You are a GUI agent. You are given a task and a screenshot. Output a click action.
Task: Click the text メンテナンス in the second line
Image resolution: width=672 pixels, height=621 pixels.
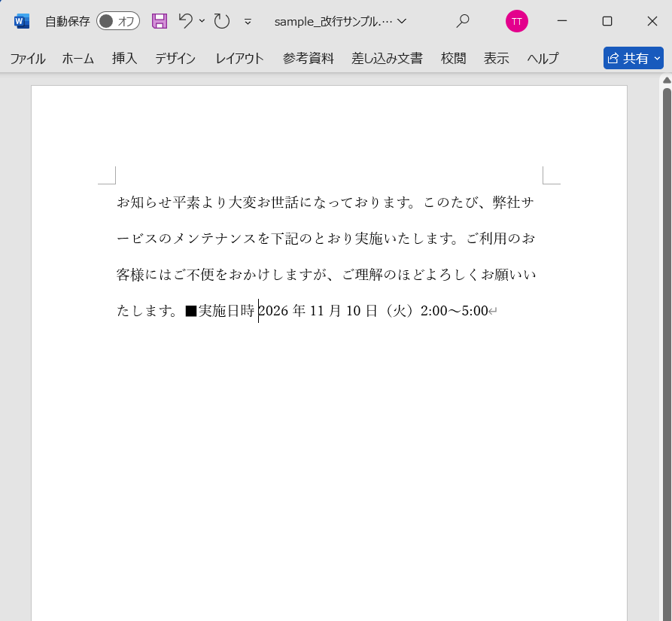[214, 239]
